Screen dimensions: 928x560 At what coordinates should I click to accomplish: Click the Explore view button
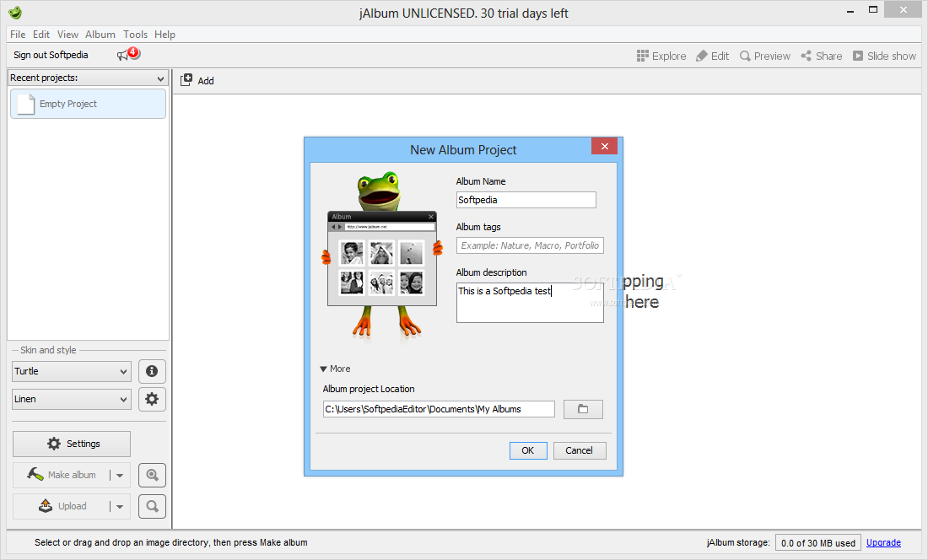point(661,56)
